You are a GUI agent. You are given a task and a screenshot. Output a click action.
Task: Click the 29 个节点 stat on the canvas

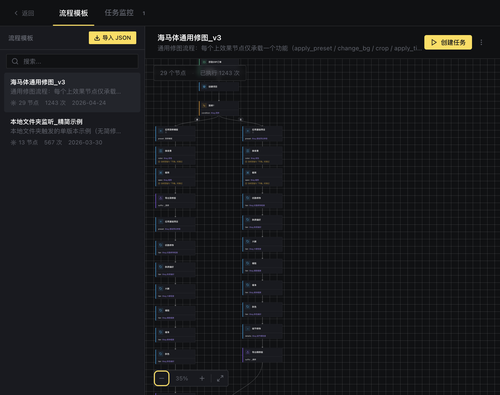point(173,73)
